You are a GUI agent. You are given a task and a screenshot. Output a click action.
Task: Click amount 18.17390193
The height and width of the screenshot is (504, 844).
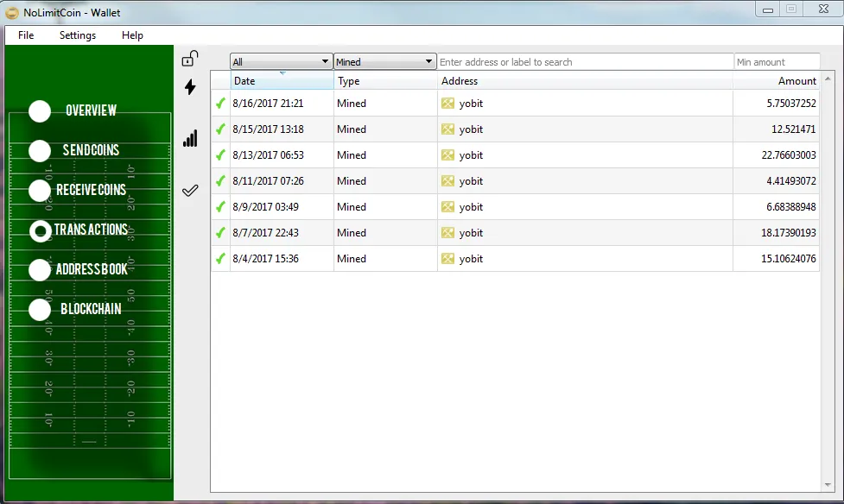(789, 232)
